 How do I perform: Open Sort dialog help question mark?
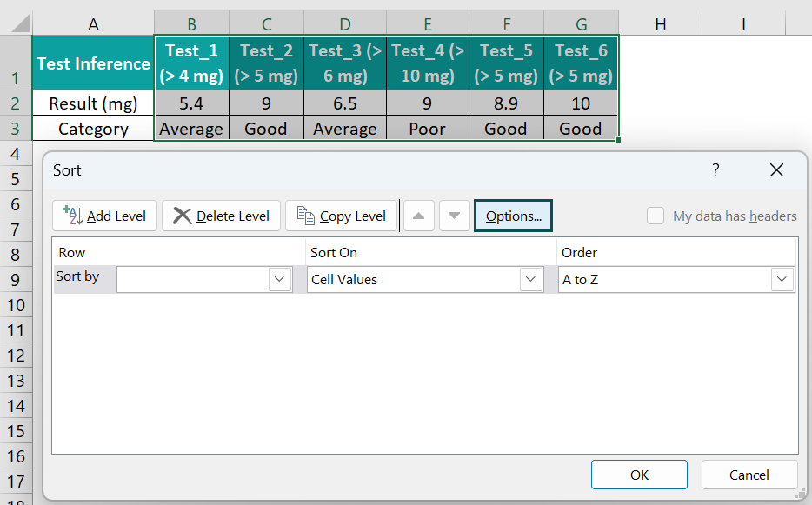[715, 169]
